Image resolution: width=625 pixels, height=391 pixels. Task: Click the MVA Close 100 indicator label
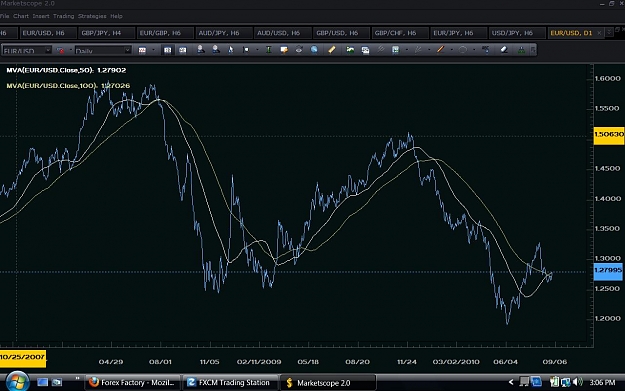pos(68,86)
